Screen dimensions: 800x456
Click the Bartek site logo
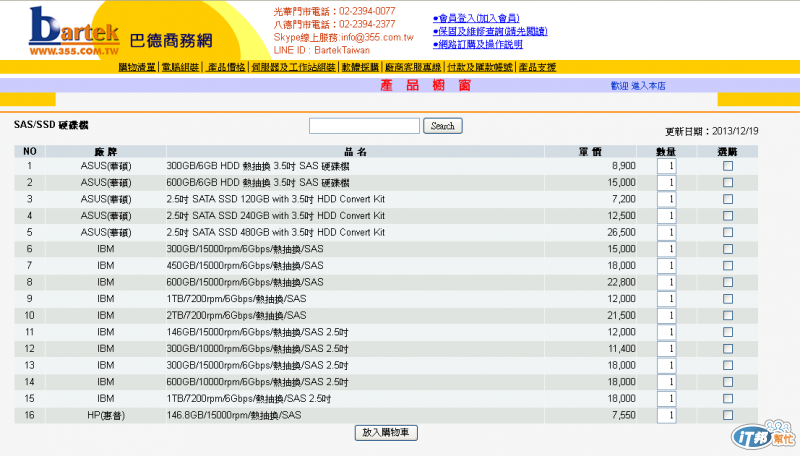(x=74, y=32)
